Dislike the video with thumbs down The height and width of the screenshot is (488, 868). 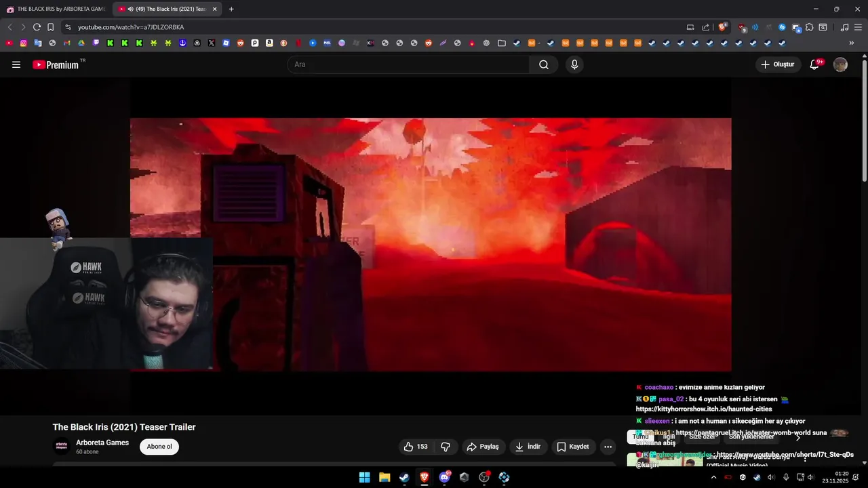446,447
